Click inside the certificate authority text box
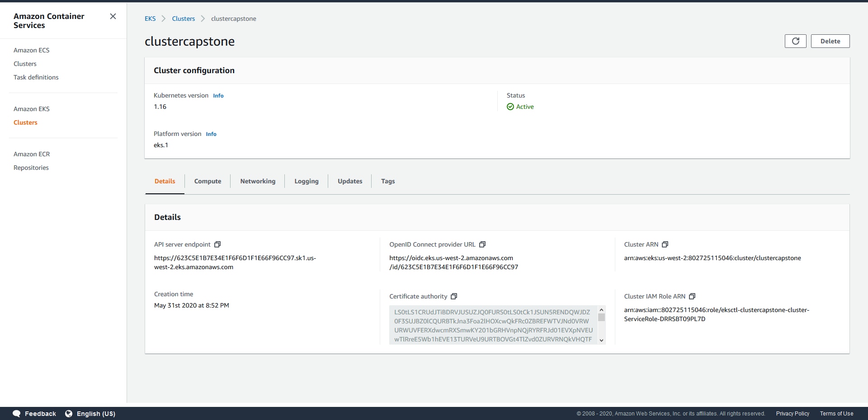The width and height of the screenshot is (868, 420). (493, 325)
